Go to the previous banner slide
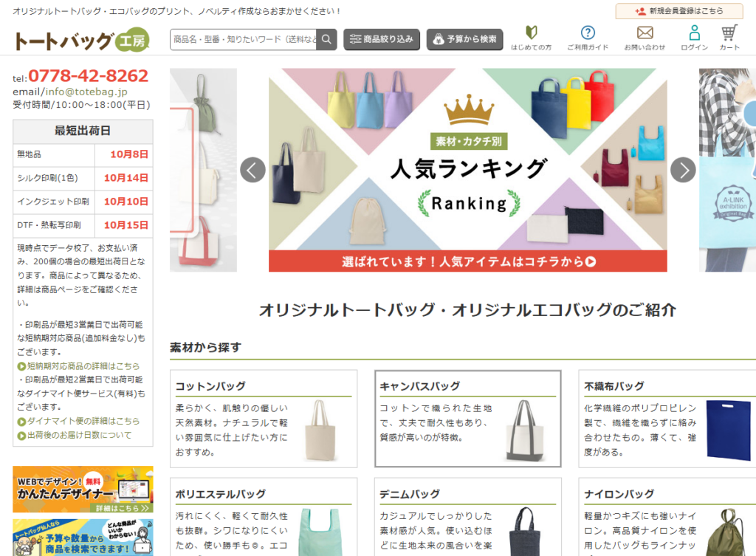The height and width of the screenshot is (556, 756). point(252,170)
